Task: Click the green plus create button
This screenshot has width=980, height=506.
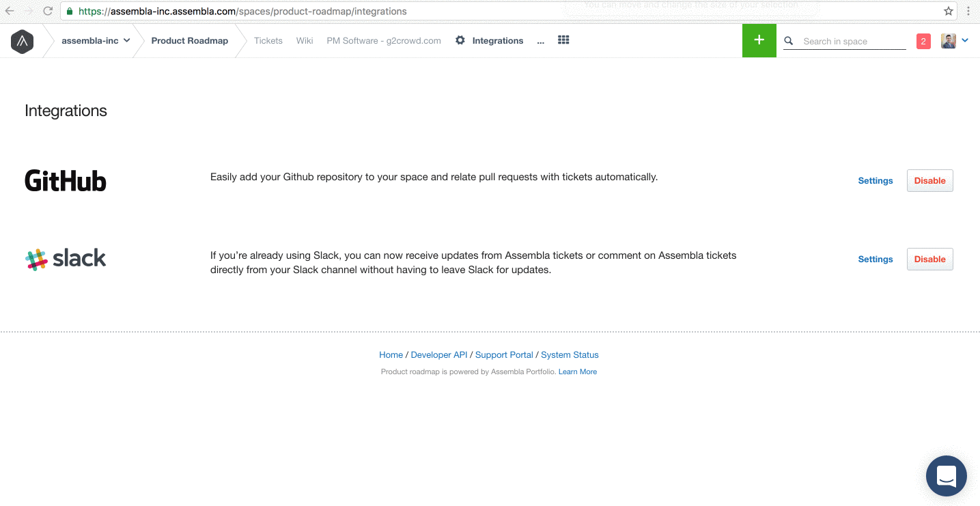Action: [x=759, y=40]
